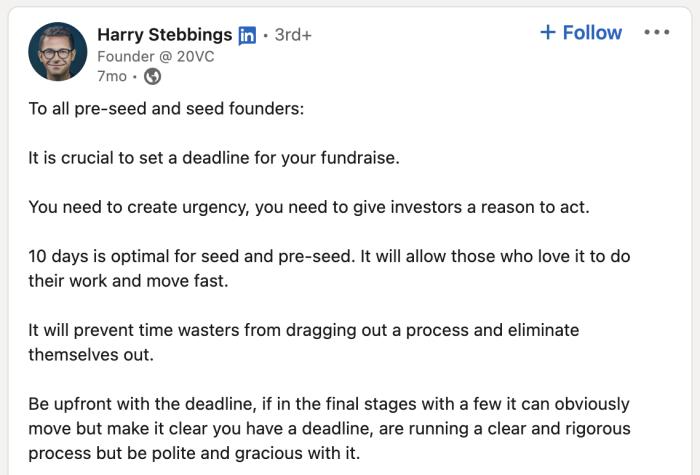700x475 pixels.
Task: Click the 'Founder @ 20VC' headline
Action: coord(156,57)
